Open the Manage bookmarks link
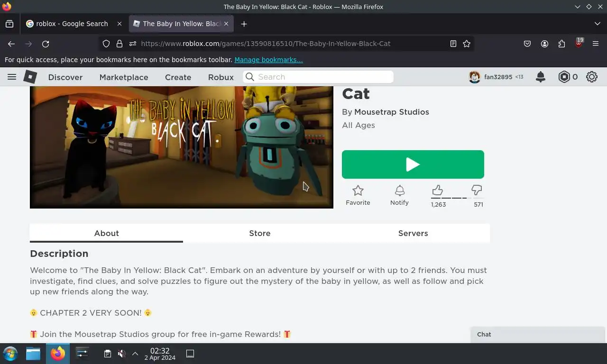This screenshot has height=364, width=607. click(x=268, y=60)
